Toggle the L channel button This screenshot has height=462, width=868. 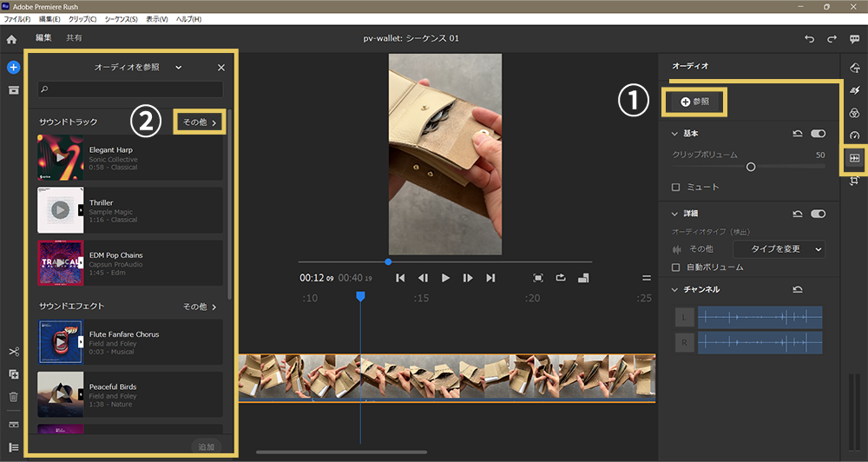(684, 318)
